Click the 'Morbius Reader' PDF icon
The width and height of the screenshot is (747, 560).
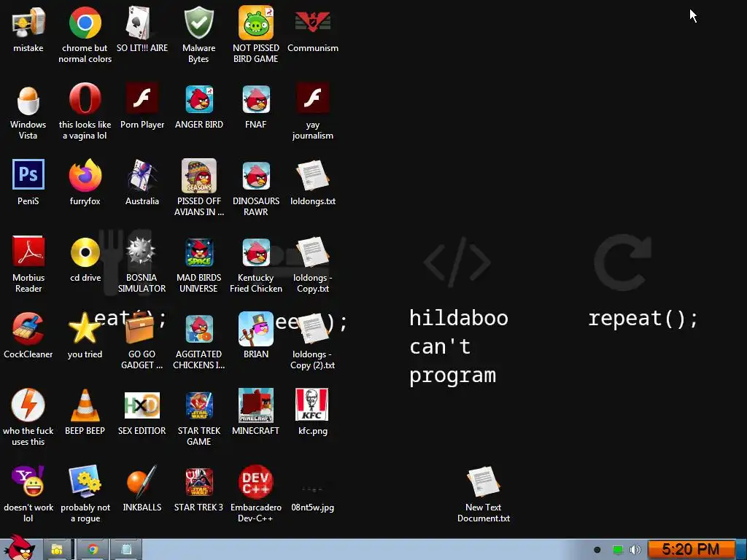tap(28, 252)
